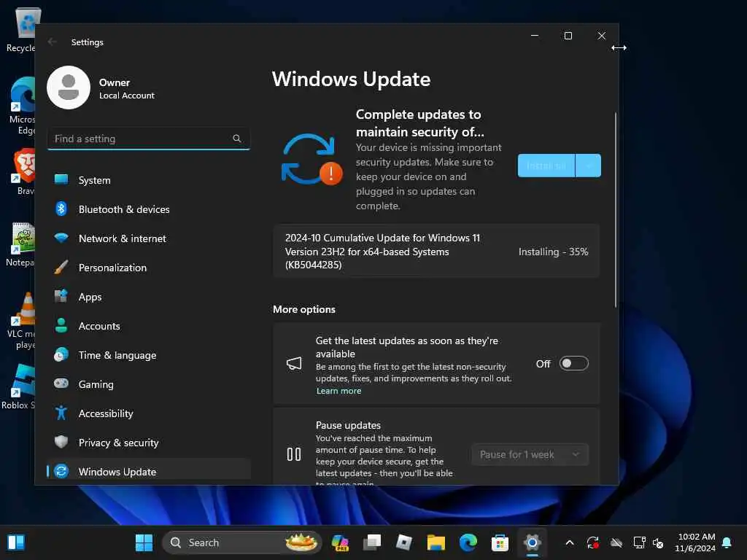
Task: Click the pause updates icon
Action: (294, 454)
